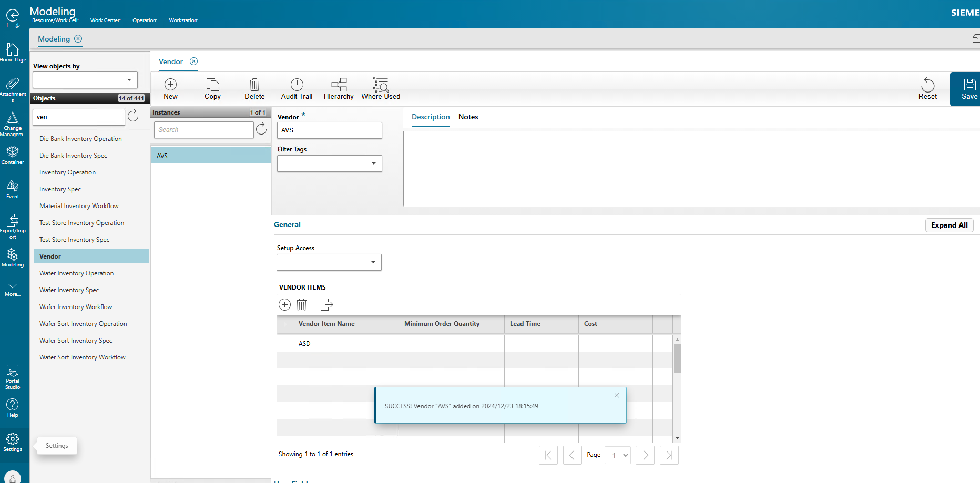The image size is (980, 483).
Task: Click the ASD vendor item cell
Action: (346, 343)
